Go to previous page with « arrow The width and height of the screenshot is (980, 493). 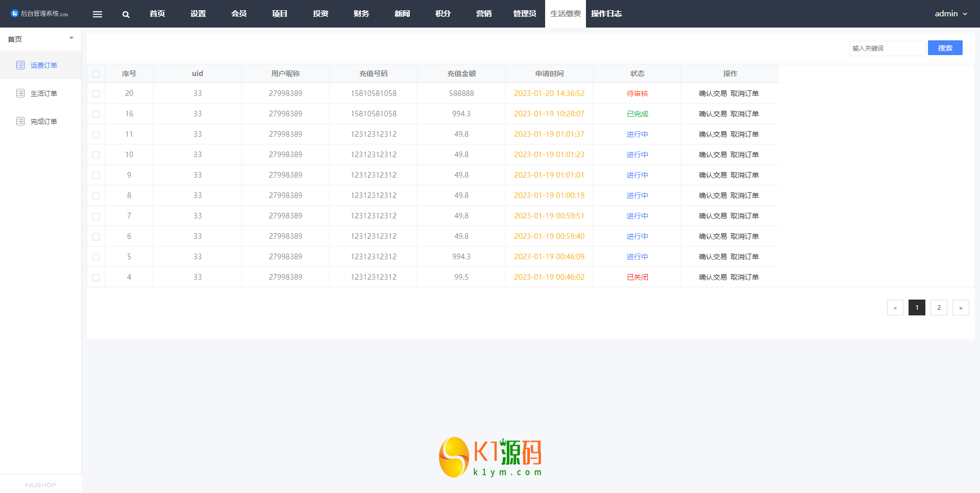[x=895, y=308]
